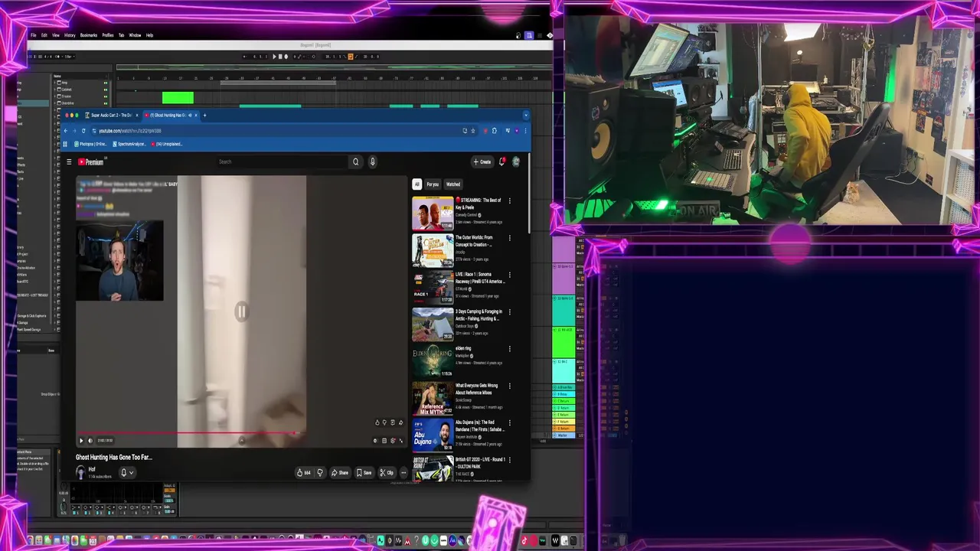
Task: Click the youtube.com address bar
Action: tap(276, 131)
